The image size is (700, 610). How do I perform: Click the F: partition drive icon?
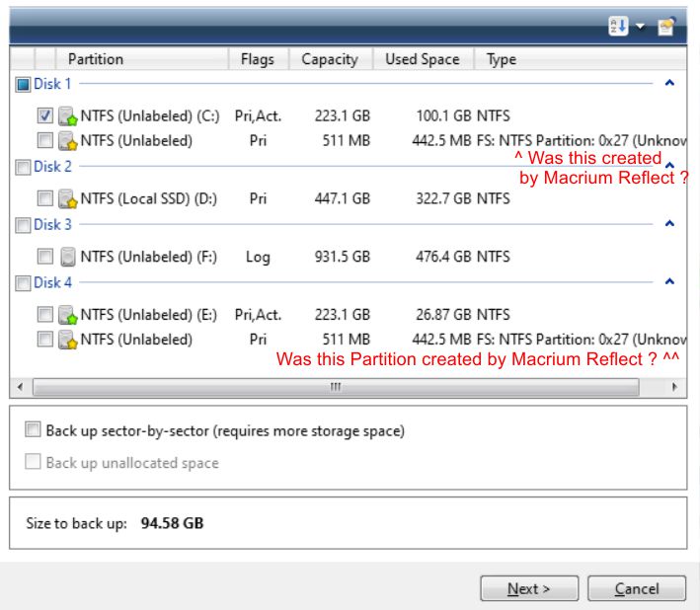[x=68, y=257]
